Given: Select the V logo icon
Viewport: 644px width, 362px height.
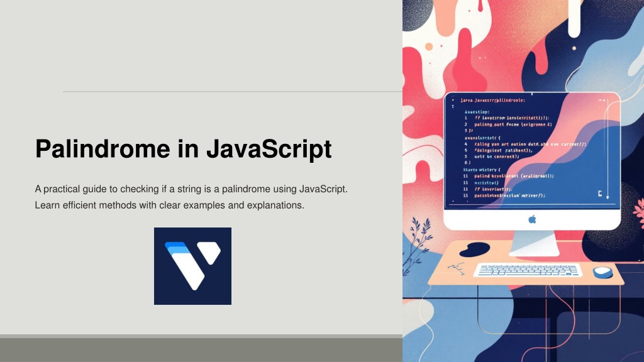Looking at the screenshot, I should [192, 266].
